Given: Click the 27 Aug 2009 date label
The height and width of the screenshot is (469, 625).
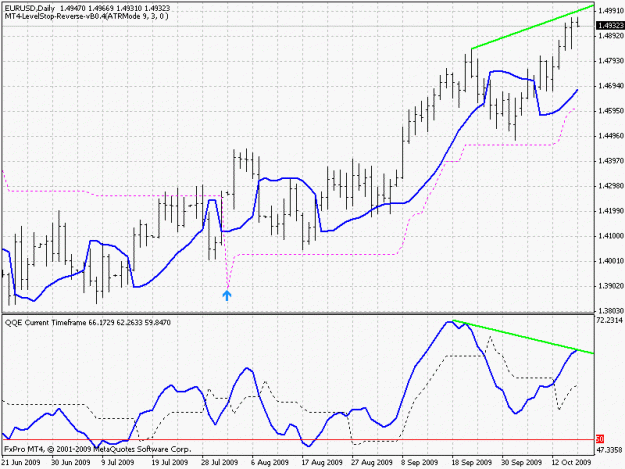Looking at the screenshot, I should pyautogui.click(x=372, y=462).
